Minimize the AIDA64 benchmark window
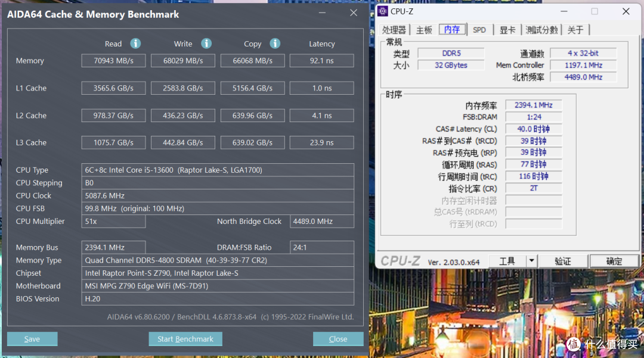The image size is (644, 358). (x=322, y=13)
